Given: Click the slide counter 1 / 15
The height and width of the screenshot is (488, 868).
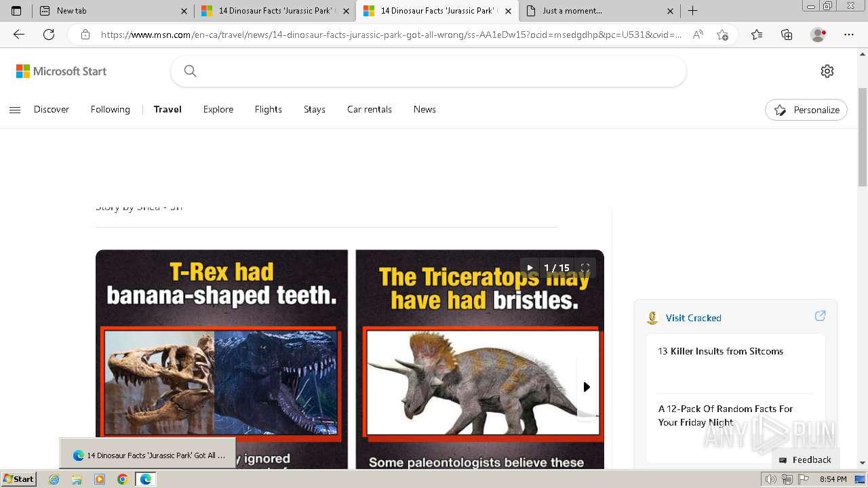Looking at the screenshot, I should coord(557,268).
